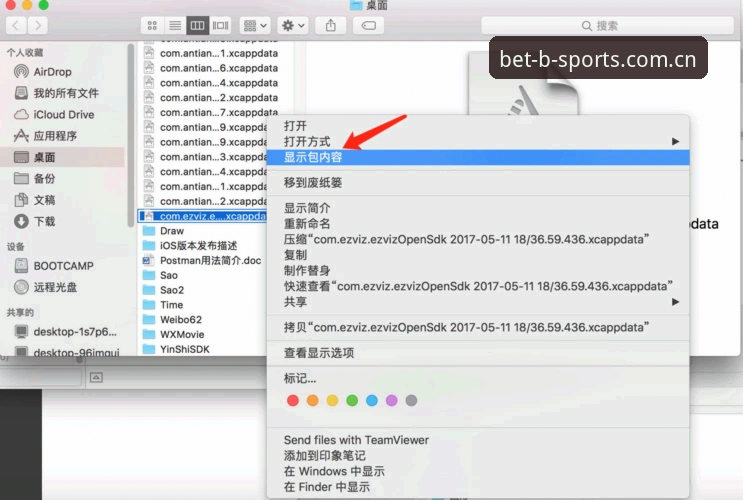Choose 复制 in context menu
743x500 pixels.
tap(478, 255)
